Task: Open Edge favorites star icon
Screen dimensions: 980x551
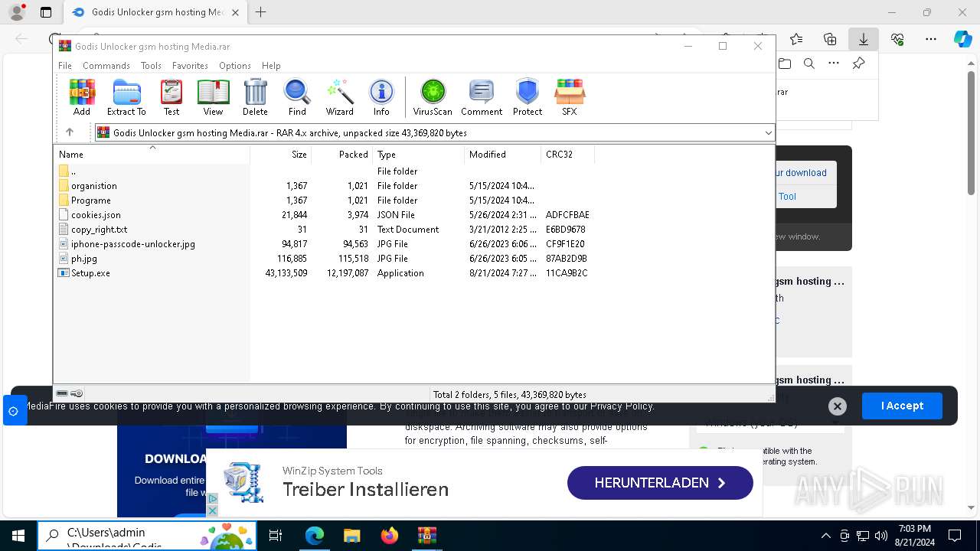Action: pyautogui.click(x=796, y=39)
